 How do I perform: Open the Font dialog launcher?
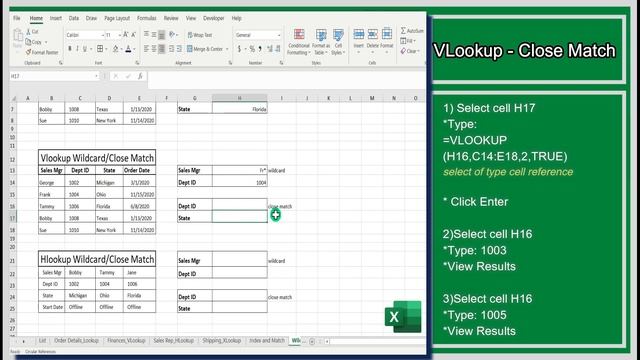(x=137, y=63)
